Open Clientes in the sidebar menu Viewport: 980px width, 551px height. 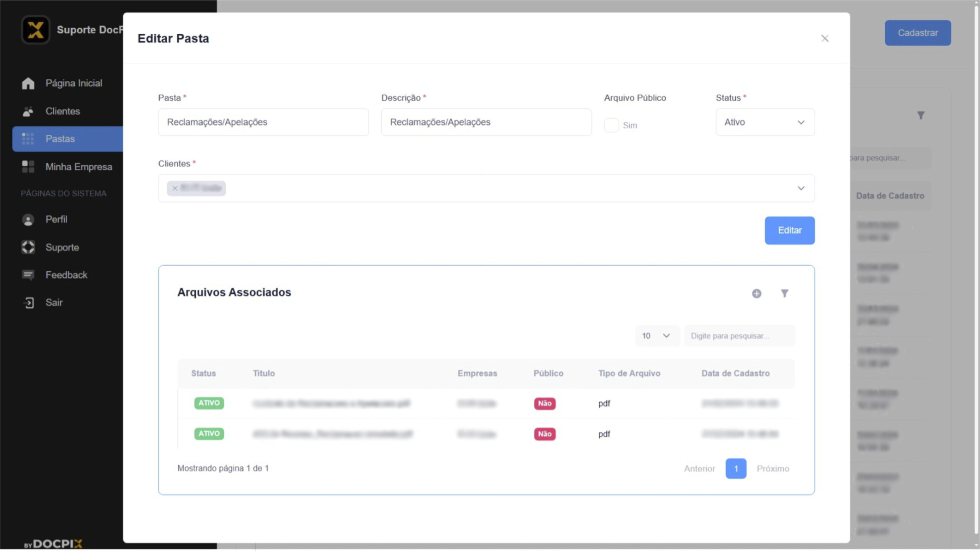63,111
